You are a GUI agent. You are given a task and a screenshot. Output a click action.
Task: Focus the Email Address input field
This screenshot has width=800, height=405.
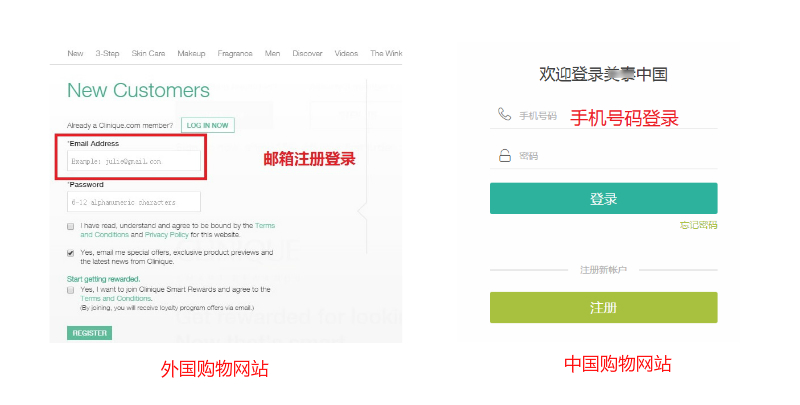pyautogui.click(x=134, y=161)
